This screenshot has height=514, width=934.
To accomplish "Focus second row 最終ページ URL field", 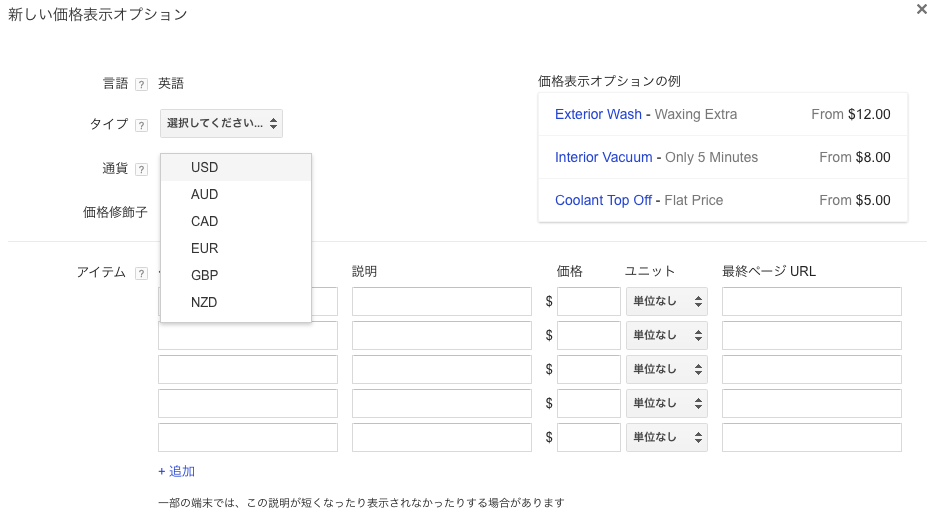I will [x=811, y=335].
